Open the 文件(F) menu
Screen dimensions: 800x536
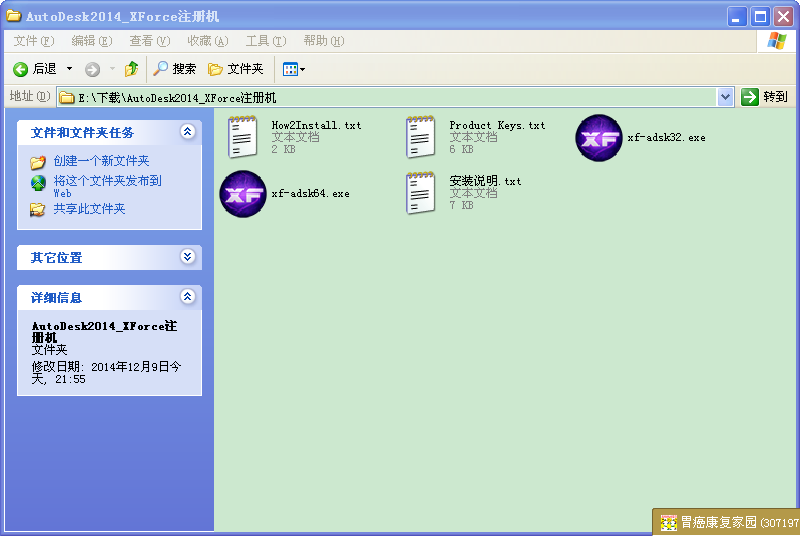(34, 41)
